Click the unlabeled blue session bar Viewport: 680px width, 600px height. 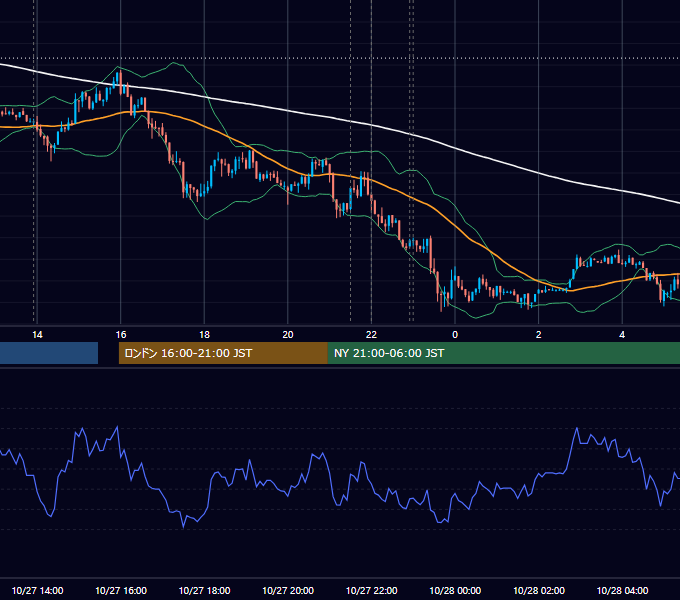49,353
